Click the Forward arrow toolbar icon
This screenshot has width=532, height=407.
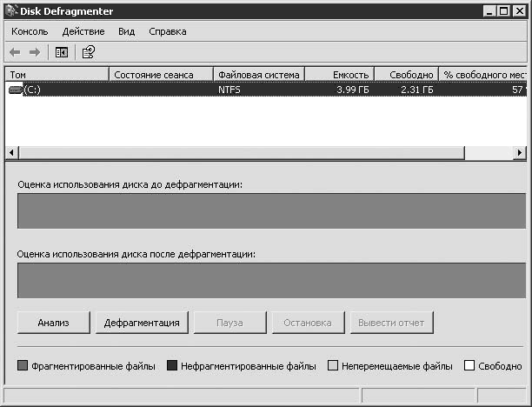tap(35, 52)
